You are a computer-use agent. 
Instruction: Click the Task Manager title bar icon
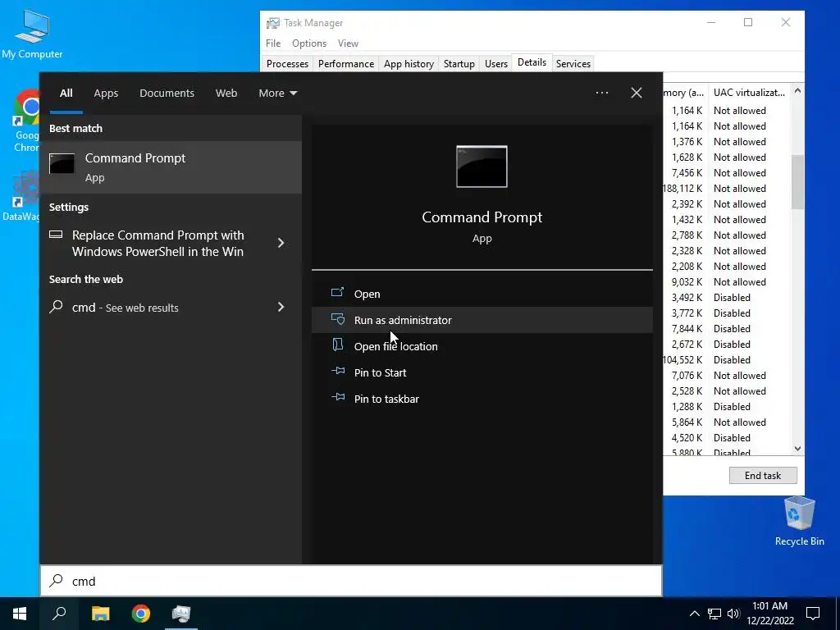click(272, 23)
